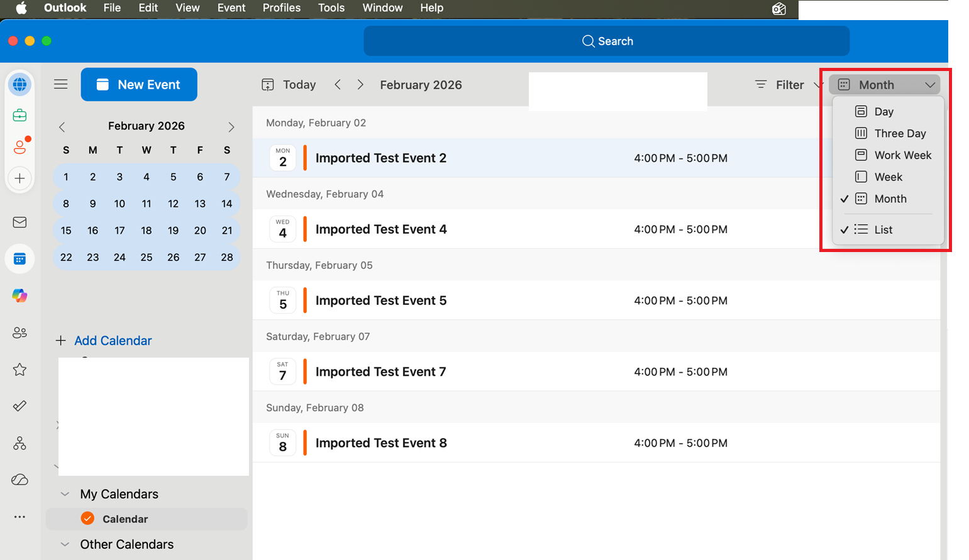Click the more apps ellipsis icon
This screenshot has width=969, height=560.
coord(20,517)
